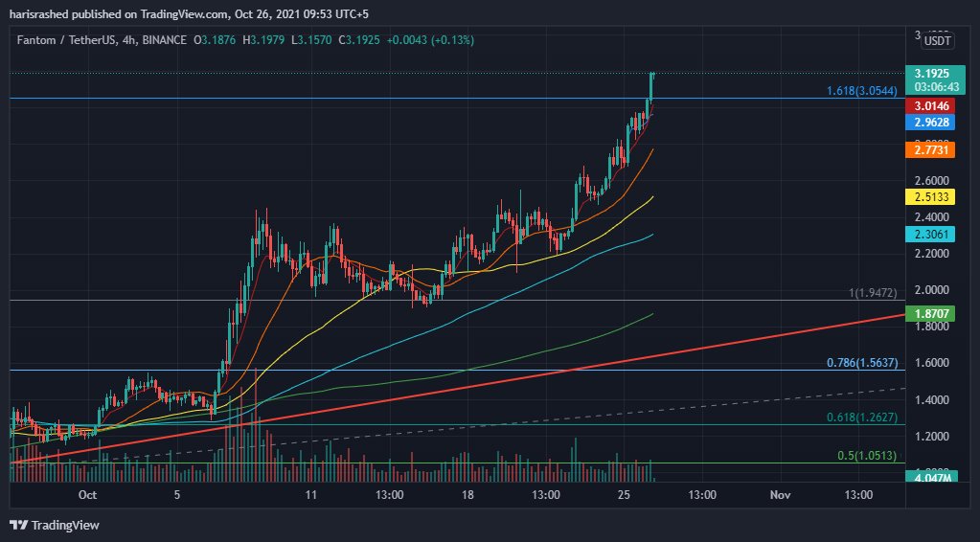Screen dimensions: 980x542
Task: Click the BINANCE exchange name in the title
Action: [x=164, y=40]
